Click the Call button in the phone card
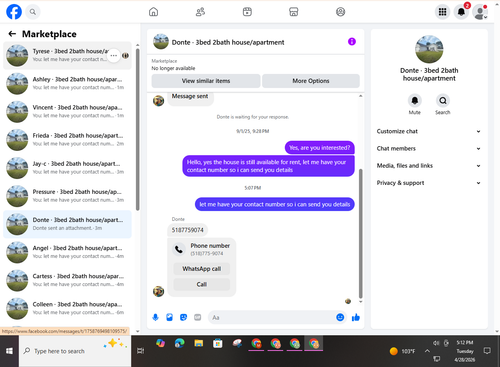This screenshot has width=500, height=367. [202, 284]
